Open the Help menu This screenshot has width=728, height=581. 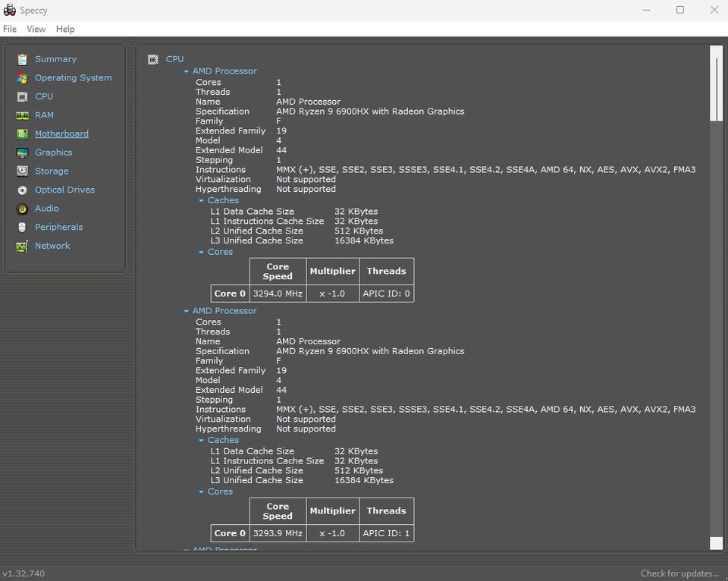pos(65,29)
